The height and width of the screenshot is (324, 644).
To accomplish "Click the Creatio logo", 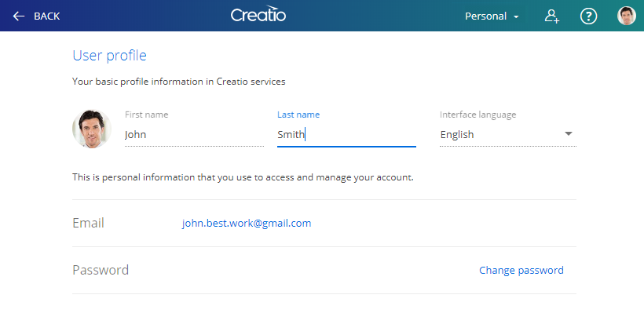I will pyautogui.click(x=258, y=14).
